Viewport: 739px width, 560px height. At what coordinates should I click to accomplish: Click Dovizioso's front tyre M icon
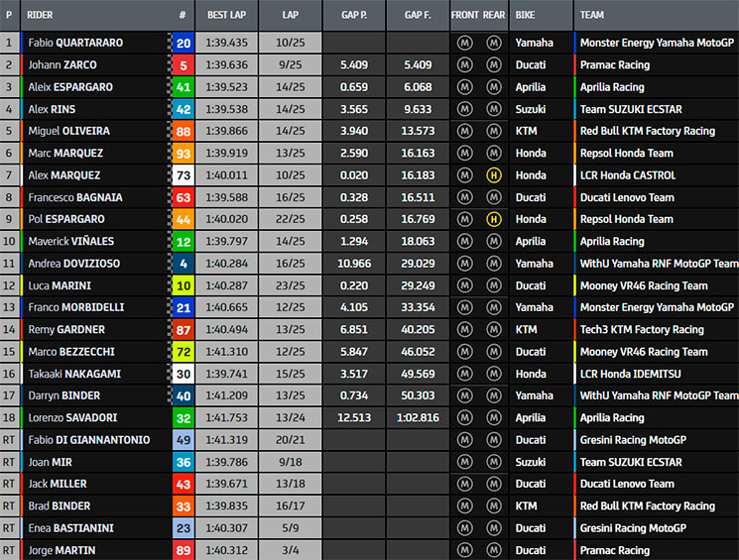(x=464, y=264)
